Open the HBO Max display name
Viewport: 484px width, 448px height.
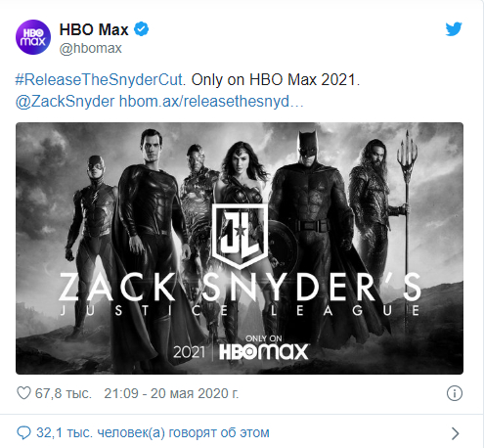coord(94,29)
